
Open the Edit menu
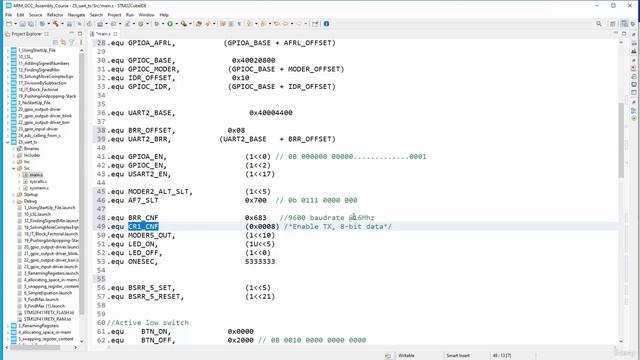point(20,15)
